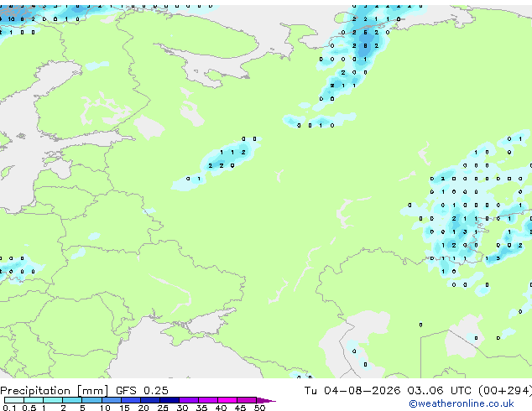Image resolution: width=532 pixels, height=411 pixels.
Task: Select the 0.5–1 mm legend color box
Action: (x=34, y=400)
